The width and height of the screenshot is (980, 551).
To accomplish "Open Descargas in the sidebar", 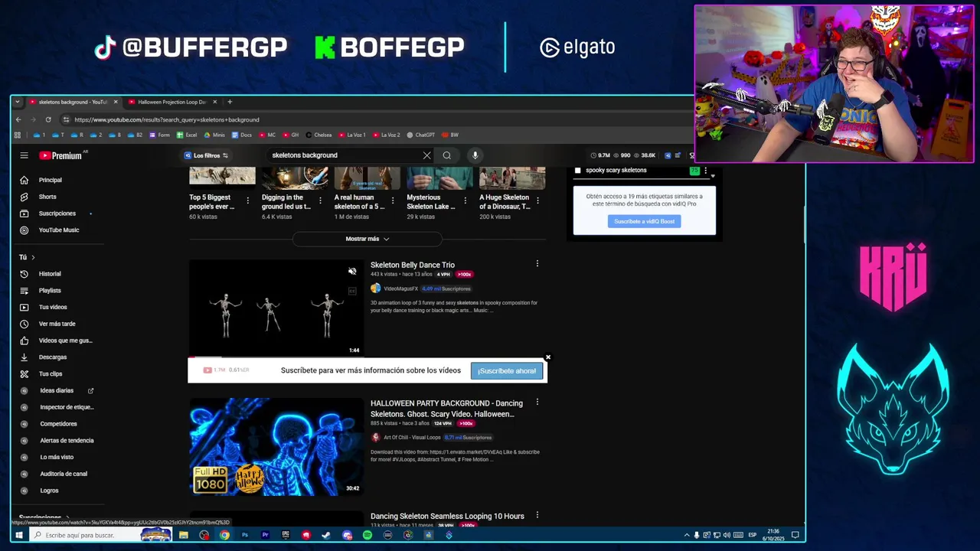I will (x=53, y=357).
